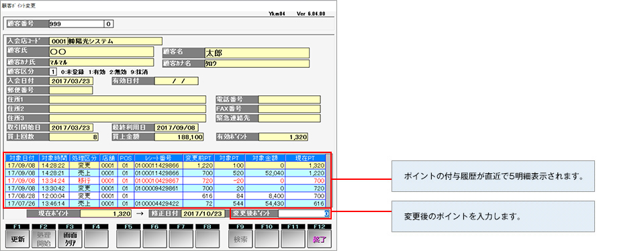Screen dimensions: 644x251
Task: Click the 顧客氏 field containing ○○
Action: 101,52
